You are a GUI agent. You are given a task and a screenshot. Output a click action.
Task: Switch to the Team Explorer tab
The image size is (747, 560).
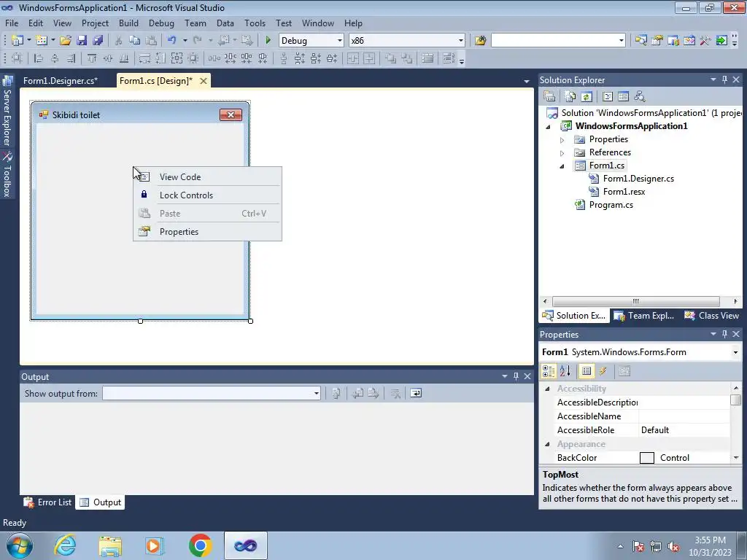click(644, 316)
